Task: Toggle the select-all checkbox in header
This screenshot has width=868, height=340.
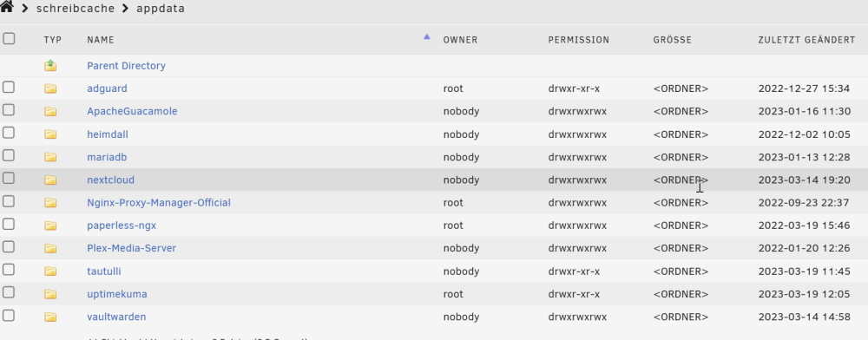Action: tap(9, 38)
